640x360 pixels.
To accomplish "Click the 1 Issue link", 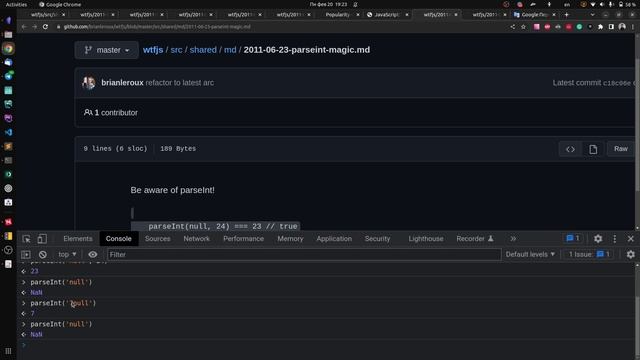I will [x=589, y=254].
